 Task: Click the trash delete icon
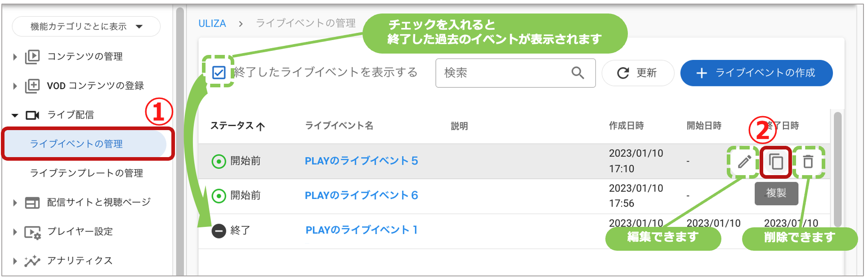click(808, 161)
